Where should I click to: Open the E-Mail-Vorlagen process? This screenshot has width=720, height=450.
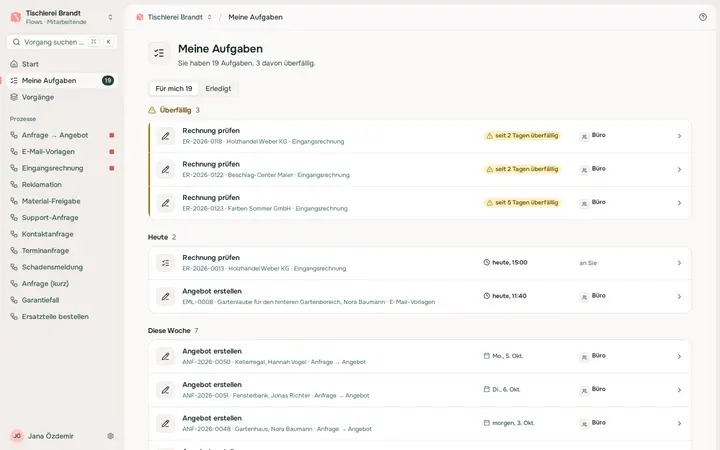click(62, 152)
